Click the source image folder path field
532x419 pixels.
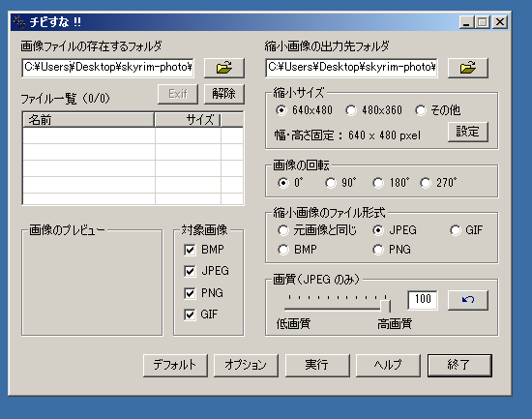tap(107, 68)
